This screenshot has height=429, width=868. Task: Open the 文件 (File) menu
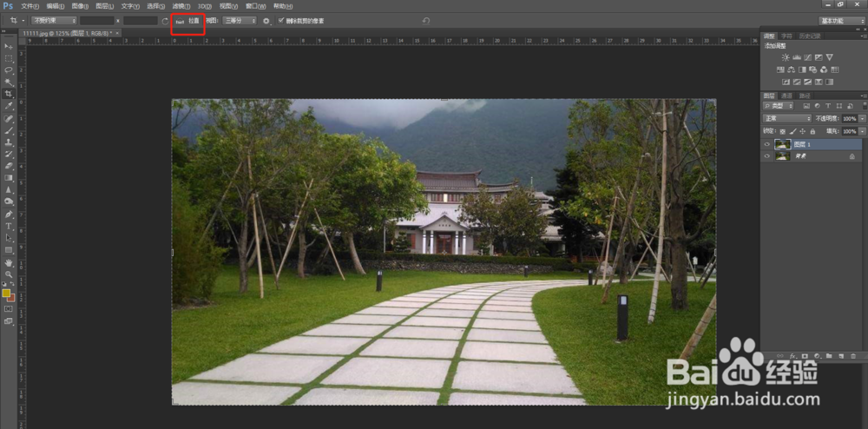[x=30, y=6]
